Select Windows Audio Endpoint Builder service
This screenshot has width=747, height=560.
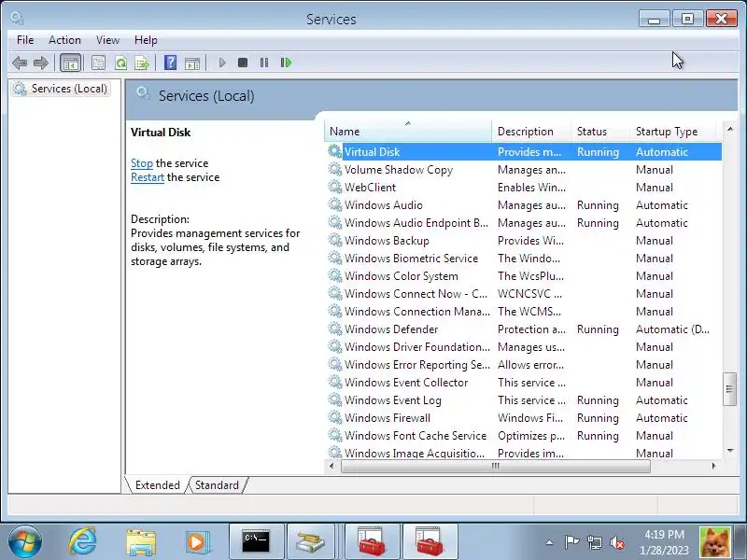(523, 223)
